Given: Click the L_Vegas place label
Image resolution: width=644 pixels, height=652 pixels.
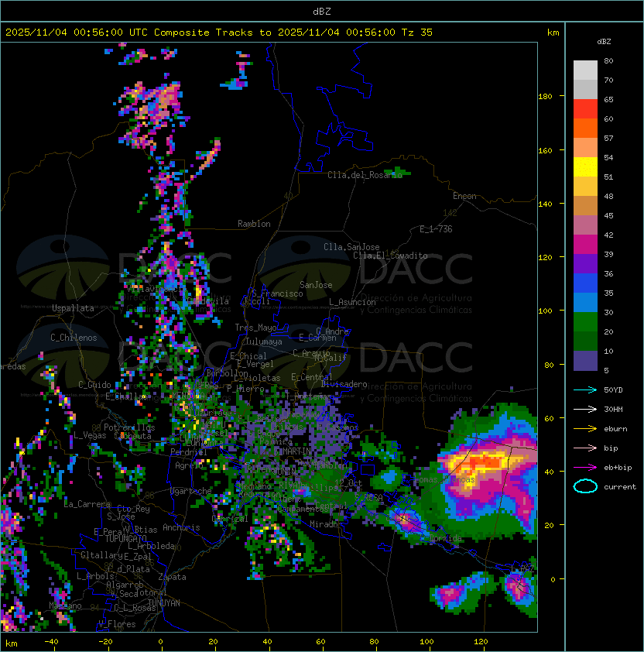Looking at the screenshot, I should pos(90,435).
